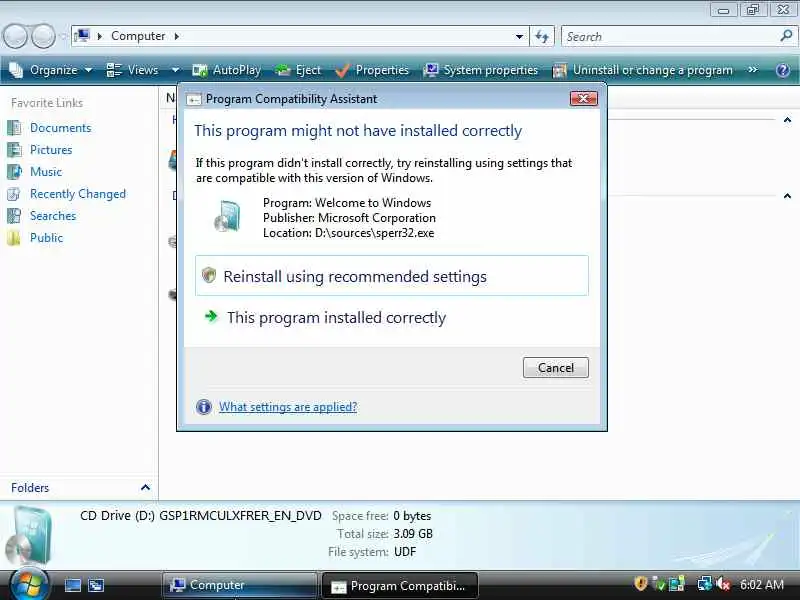Open Music in Favorite Links
This screenshot has height=600, width=800.
(x=46, y=171)
